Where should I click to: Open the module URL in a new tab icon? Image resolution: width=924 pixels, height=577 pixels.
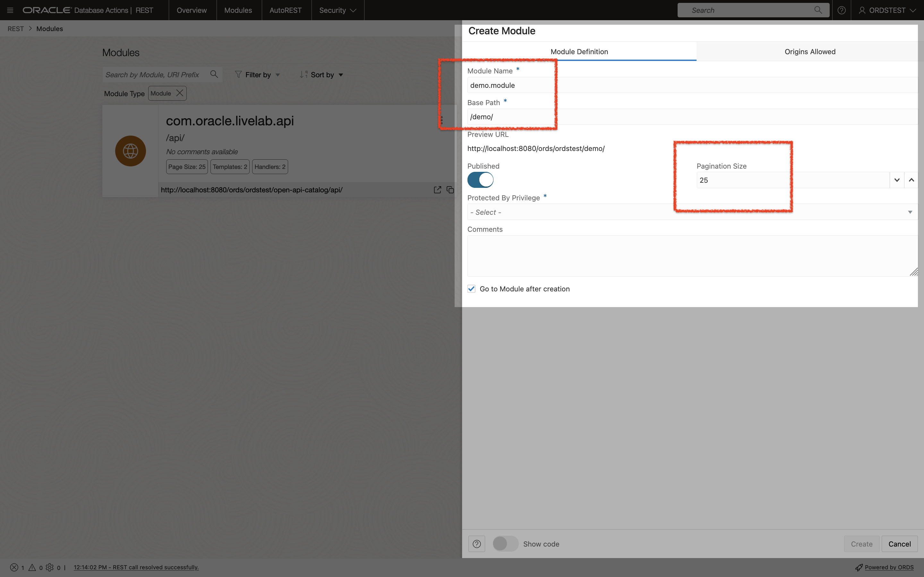[x=438, y=190]
